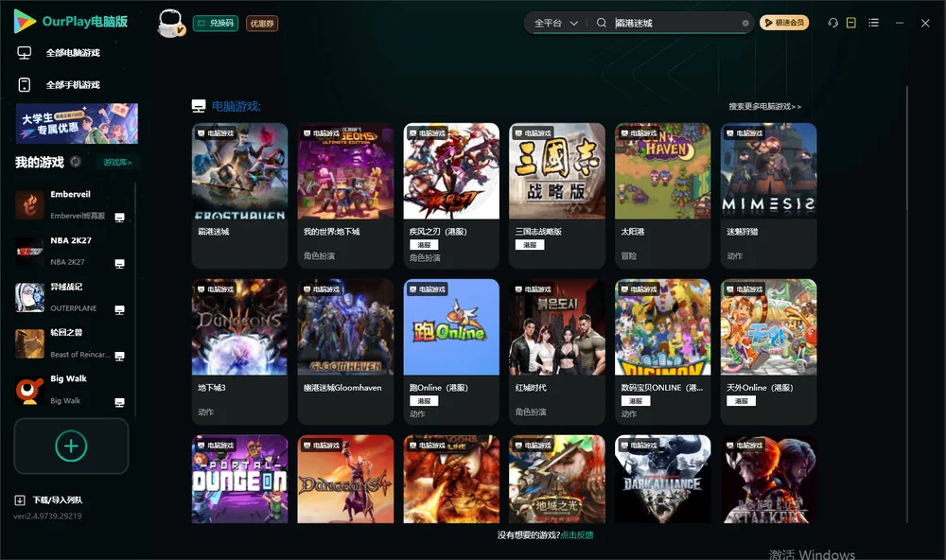
Task: Open the 疾风之刃 (港服) game cover
Action: click(451, 171)
